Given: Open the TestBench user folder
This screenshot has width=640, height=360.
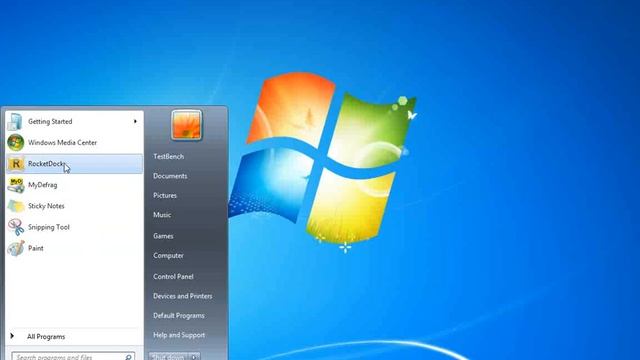Looking at the screenshot, I should tap(169, 156).
